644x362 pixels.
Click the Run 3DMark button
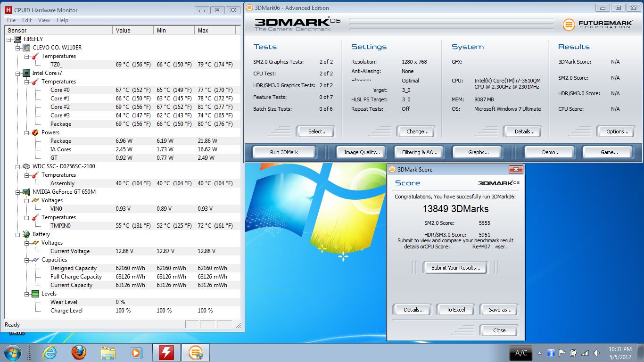point(284,152)
